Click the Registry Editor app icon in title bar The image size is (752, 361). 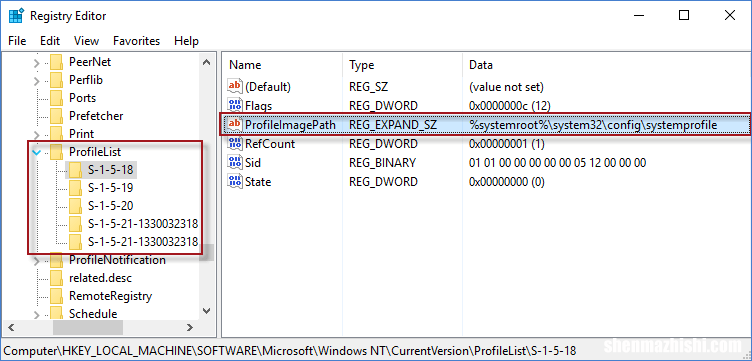[x=16, y=16]
